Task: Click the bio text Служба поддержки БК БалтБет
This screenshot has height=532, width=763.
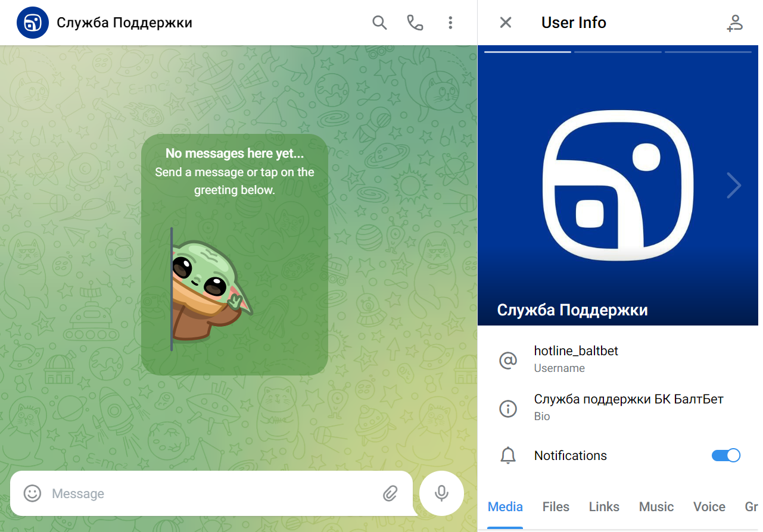Action: point(628,399)
